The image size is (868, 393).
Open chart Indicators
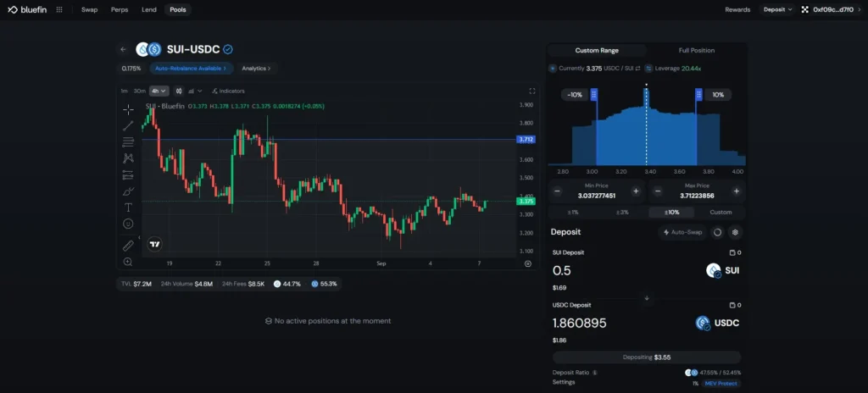tap(228, 91)
